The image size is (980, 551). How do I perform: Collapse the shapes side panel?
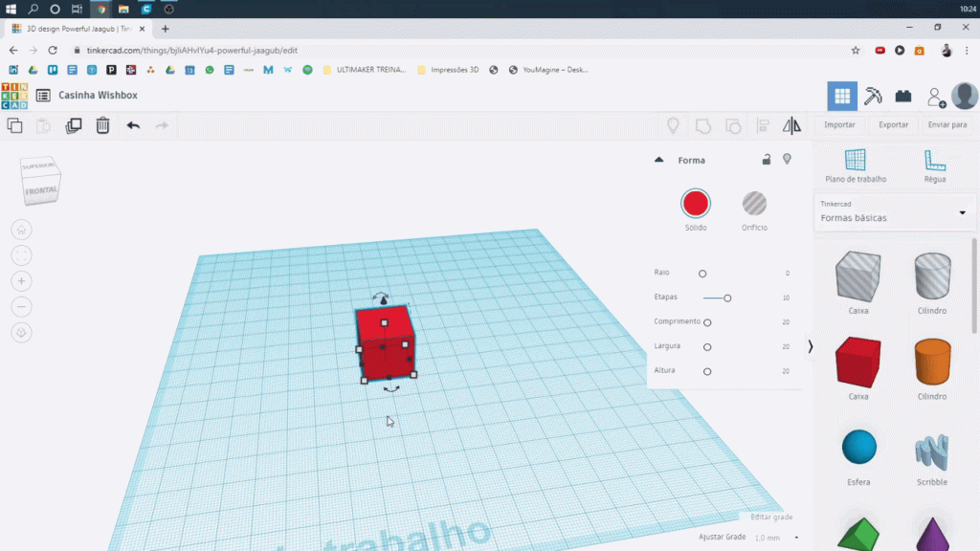click(x=810, y=346)
